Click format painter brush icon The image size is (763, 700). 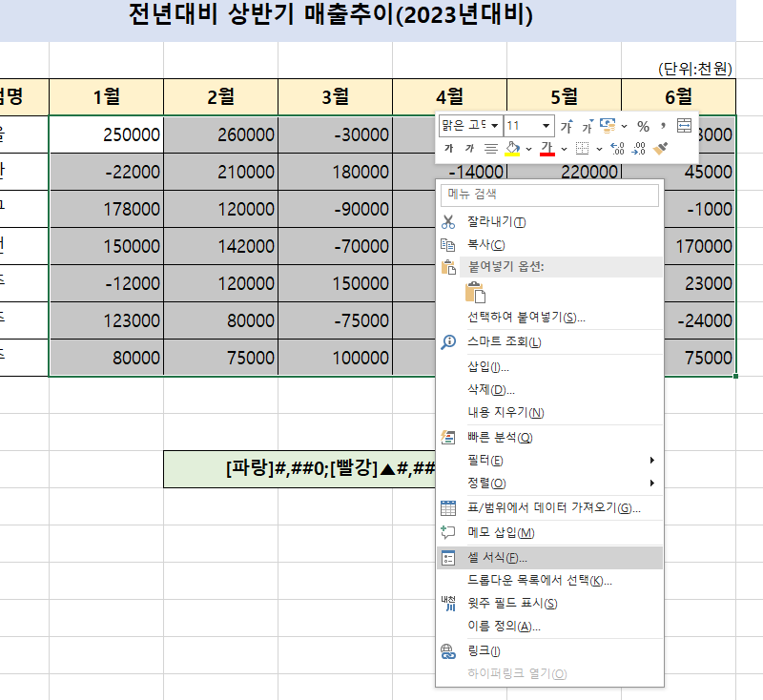pos(660,149)
